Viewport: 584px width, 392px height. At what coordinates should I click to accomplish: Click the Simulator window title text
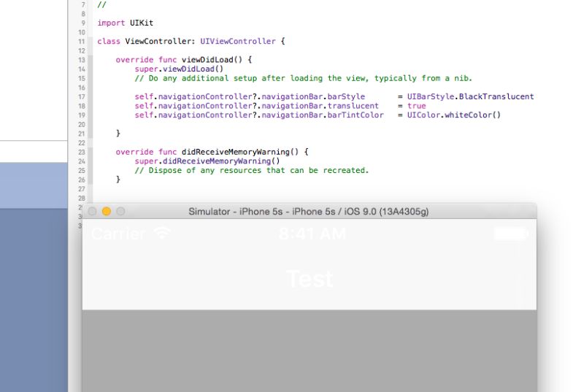[x=308, y=212]
